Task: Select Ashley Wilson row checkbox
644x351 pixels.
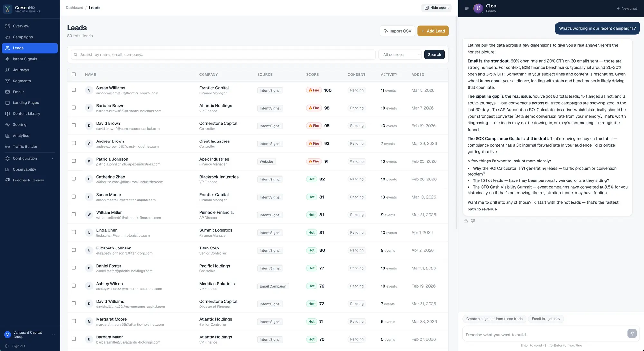Action: pos(74,286)
